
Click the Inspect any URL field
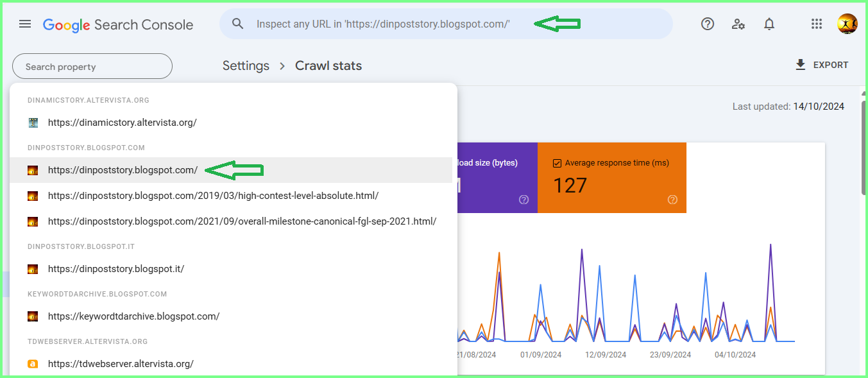[446, 24]
